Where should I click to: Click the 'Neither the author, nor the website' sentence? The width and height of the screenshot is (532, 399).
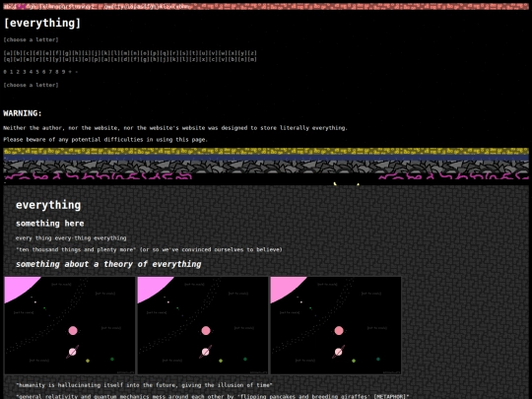175,128
